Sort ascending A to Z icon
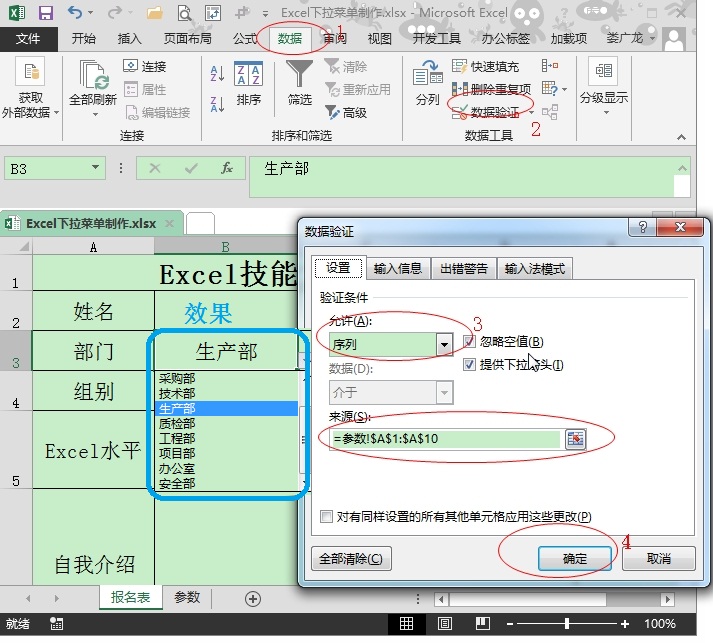 [217, 73]
